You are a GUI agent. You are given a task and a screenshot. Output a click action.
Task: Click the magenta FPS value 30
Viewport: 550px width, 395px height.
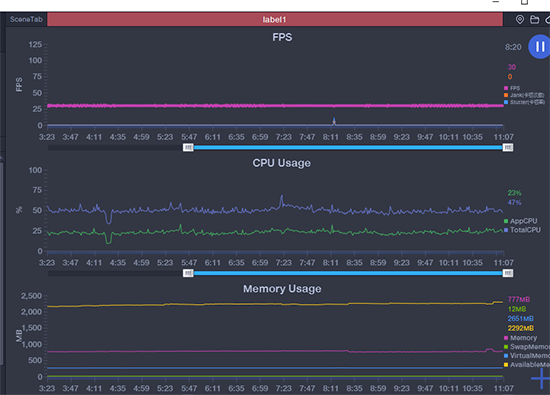pyautogui.click(x=512, y=67)
